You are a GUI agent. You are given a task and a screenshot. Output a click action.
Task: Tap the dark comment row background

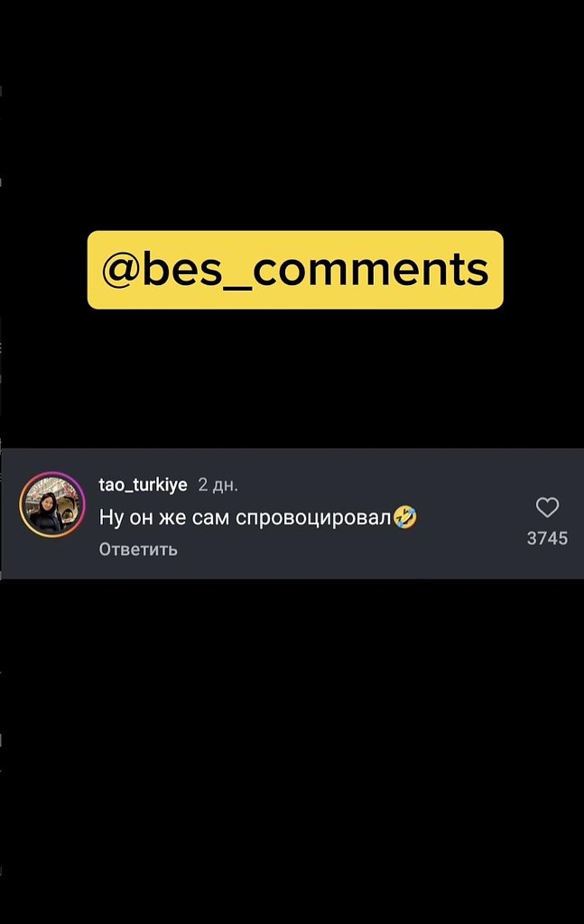click(292, 513)
